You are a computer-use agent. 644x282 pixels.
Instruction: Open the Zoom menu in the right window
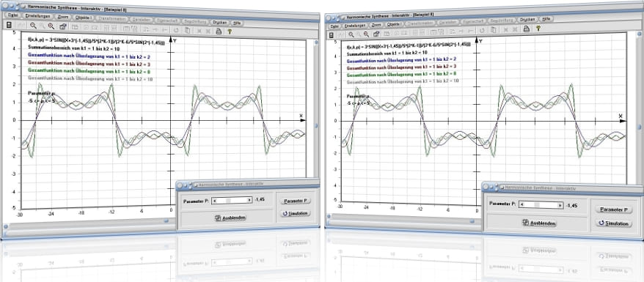376,25
